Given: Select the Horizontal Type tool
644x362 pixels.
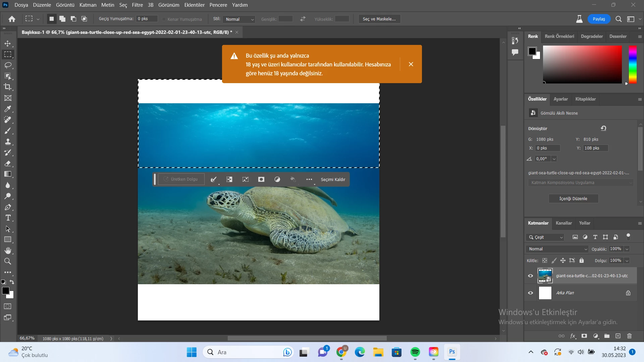Looking at the screenshot, I should click(8, 218).
